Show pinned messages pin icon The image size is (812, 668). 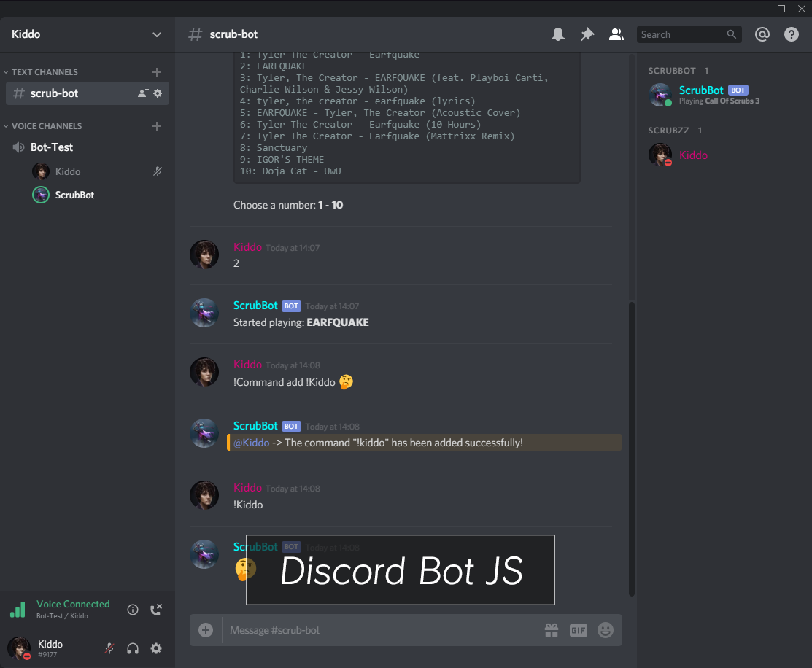pos(587,34)
